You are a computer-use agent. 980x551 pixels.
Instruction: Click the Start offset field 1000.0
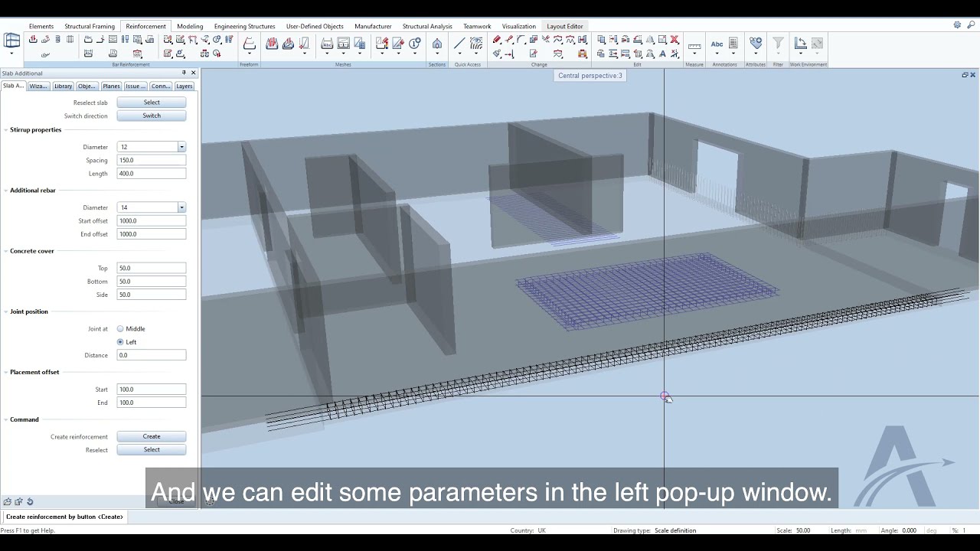pyautogui.click(x=152, y=220)
